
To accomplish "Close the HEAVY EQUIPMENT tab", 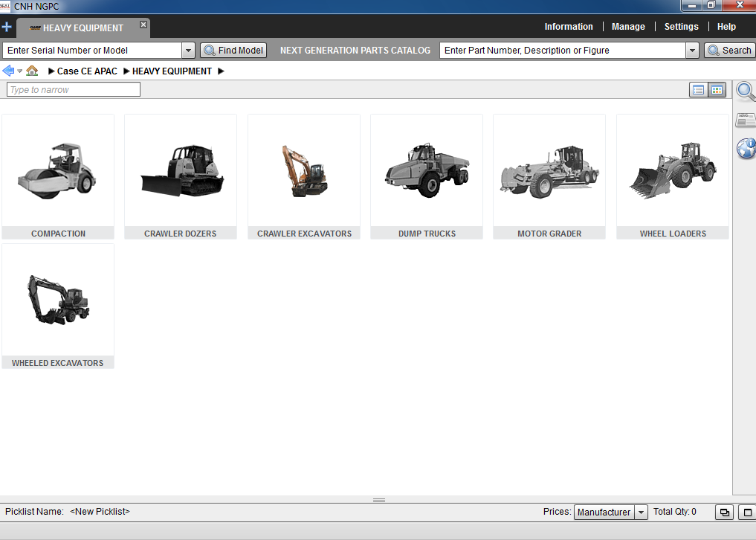I will click(x=143, y=25).
